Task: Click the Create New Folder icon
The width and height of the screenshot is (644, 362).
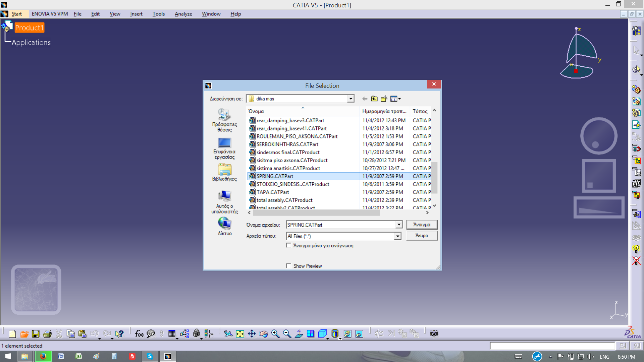Action: click(x=384, y=99)
